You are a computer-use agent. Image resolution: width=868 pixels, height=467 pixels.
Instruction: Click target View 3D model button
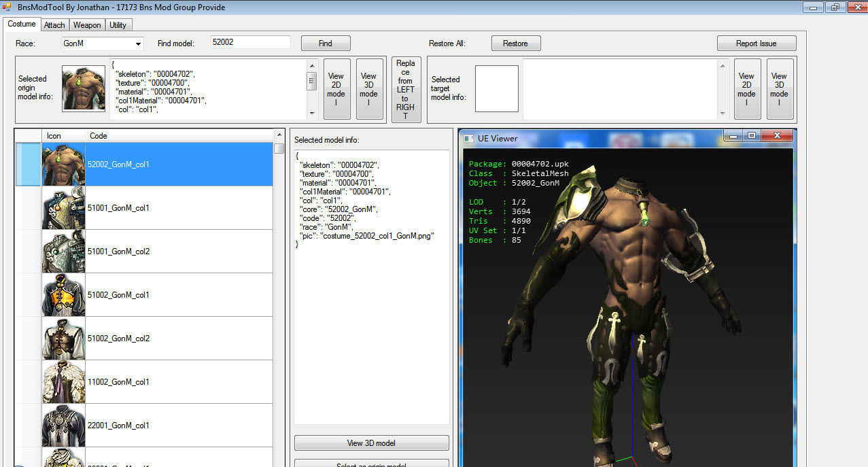(x=780, y=89)
